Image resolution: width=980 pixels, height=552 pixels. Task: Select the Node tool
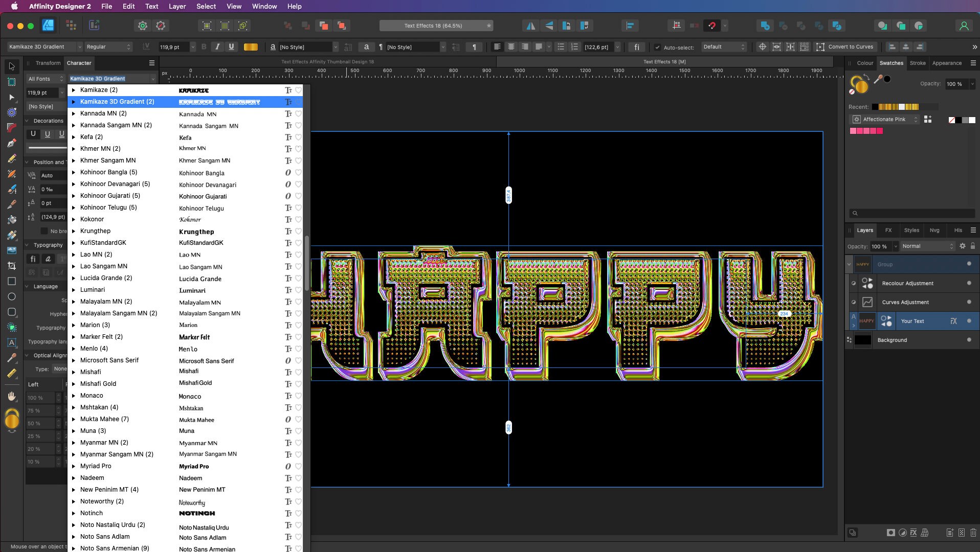[12, 97]
